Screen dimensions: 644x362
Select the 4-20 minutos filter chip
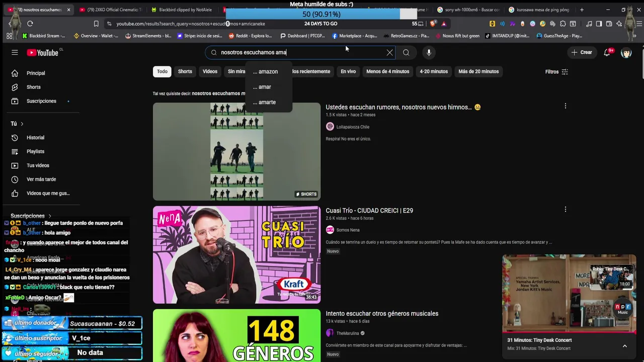(434, 71)
